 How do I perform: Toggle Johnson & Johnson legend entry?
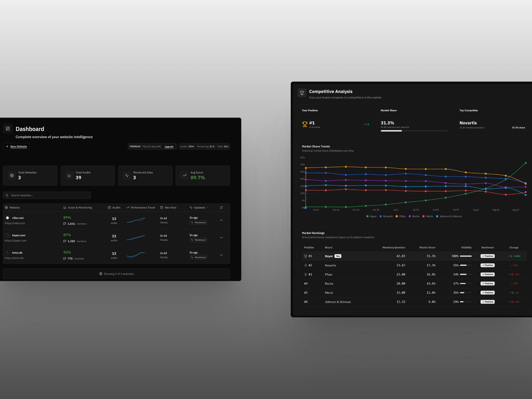tap(449, 216)
